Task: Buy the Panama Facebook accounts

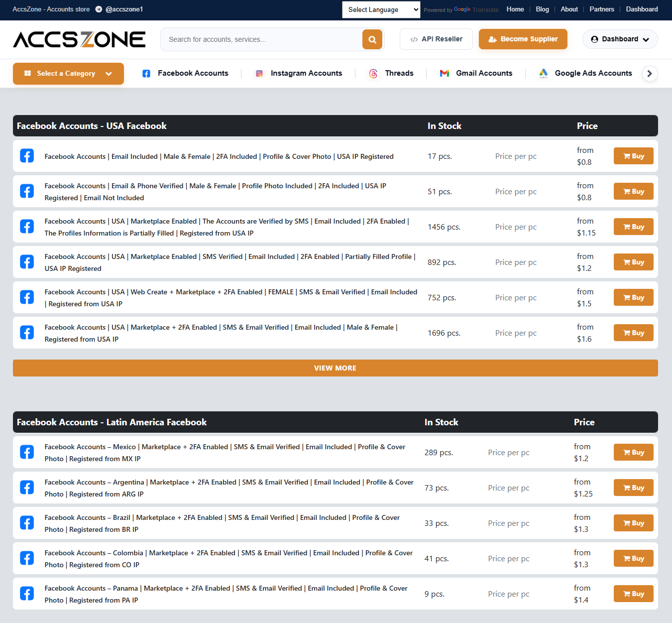Action: click(x=634, y=594)
